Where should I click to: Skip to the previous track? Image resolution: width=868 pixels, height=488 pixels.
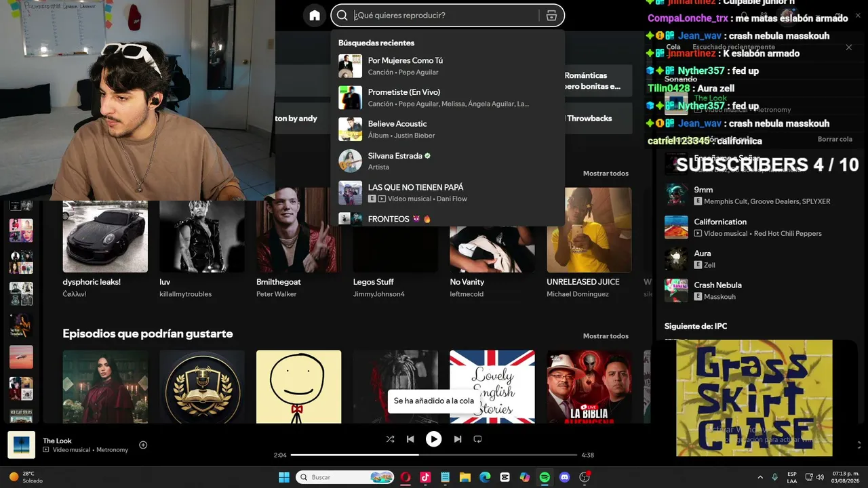point(410,439)
